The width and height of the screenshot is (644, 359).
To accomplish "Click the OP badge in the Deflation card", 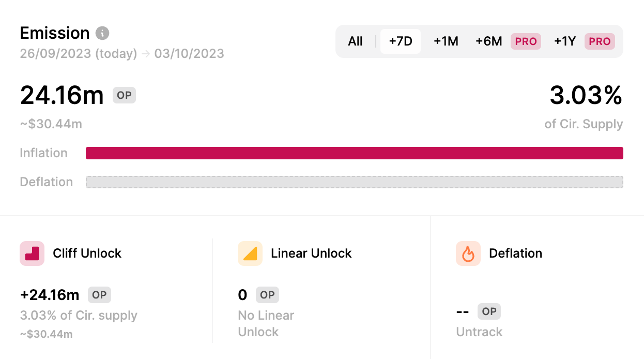I will pyautogui.click(x=489, y=311).
